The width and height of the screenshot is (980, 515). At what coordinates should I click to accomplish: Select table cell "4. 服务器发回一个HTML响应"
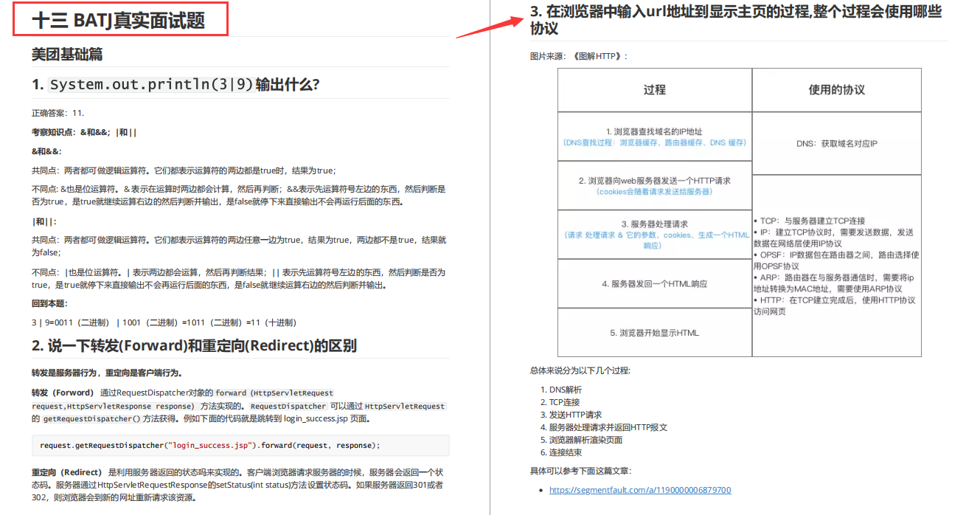pos(655,283)
